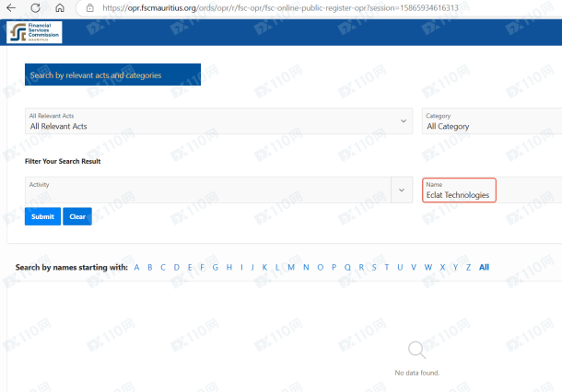The width and height of the screenshot is (562, 392).
Task: Filter names starting with V
Action: click(414, 268)
